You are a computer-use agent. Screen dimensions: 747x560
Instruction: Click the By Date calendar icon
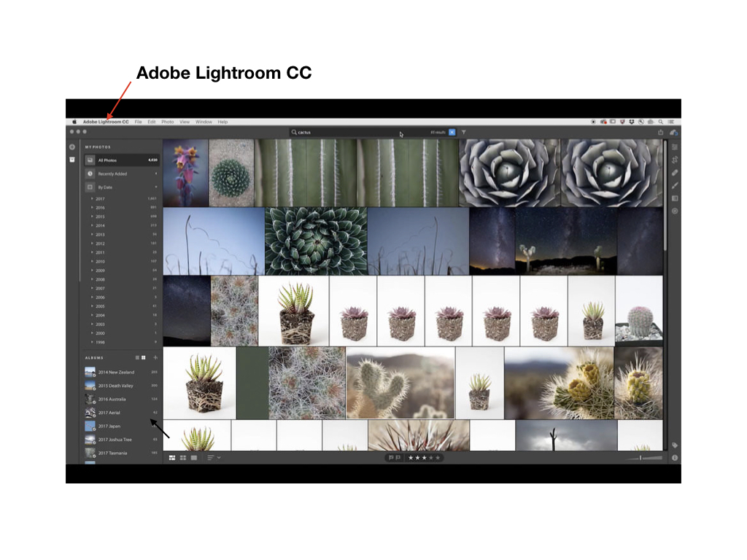tap(90, 187)
